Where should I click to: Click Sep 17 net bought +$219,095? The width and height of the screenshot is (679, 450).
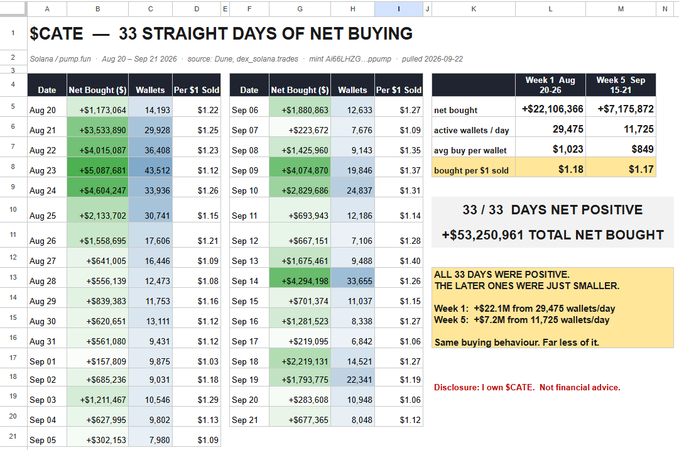(300, 338)
